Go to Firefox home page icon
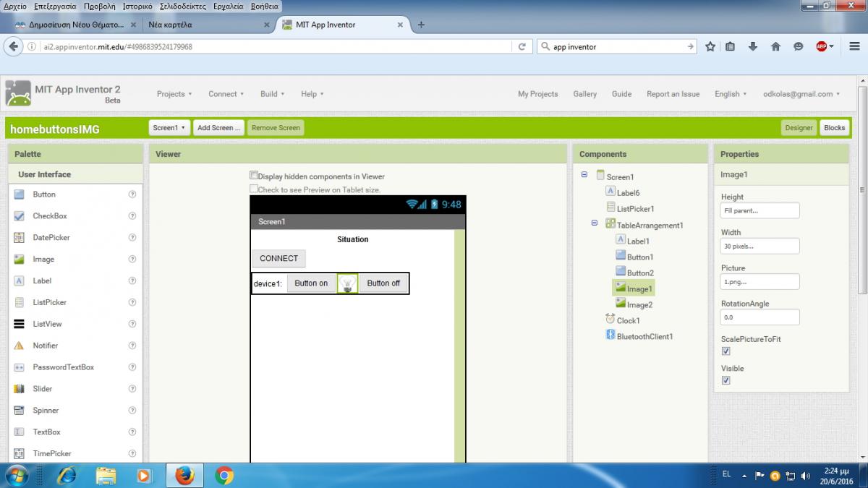868x488 pixels. pyautogui.click(x=775, y=46)
